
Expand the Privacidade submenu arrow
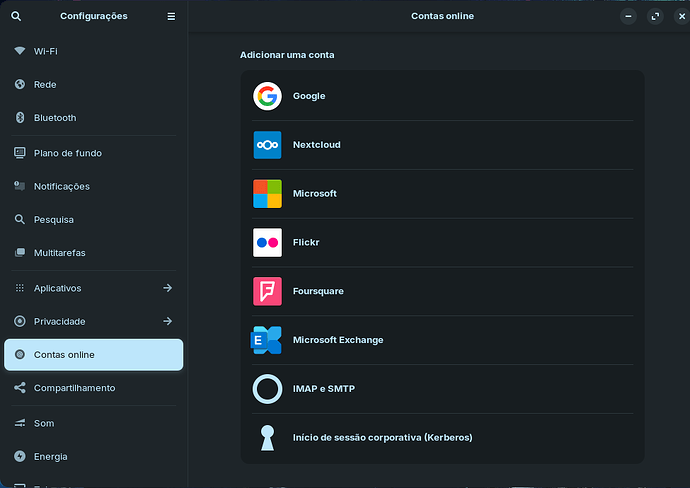tap(167, 321)
